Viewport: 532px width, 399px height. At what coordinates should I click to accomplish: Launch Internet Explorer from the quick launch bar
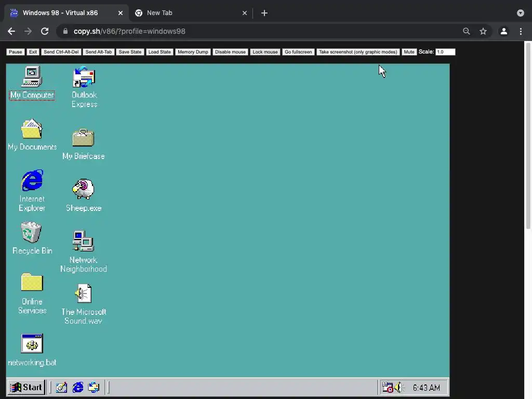coord(78,387)
